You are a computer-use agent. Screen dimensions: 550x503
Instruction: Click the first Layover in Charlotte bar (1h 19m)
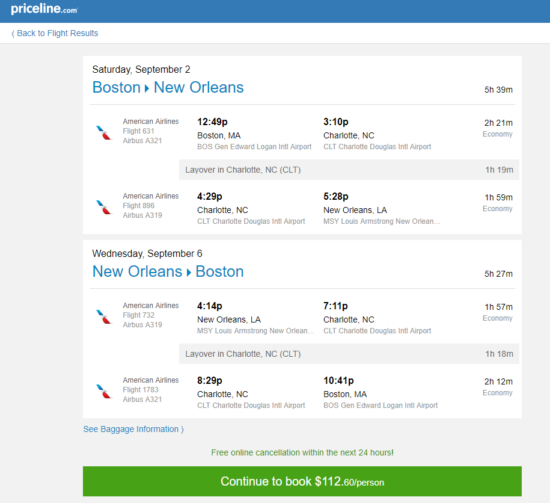pyautogui.click(x=349, y=170)
